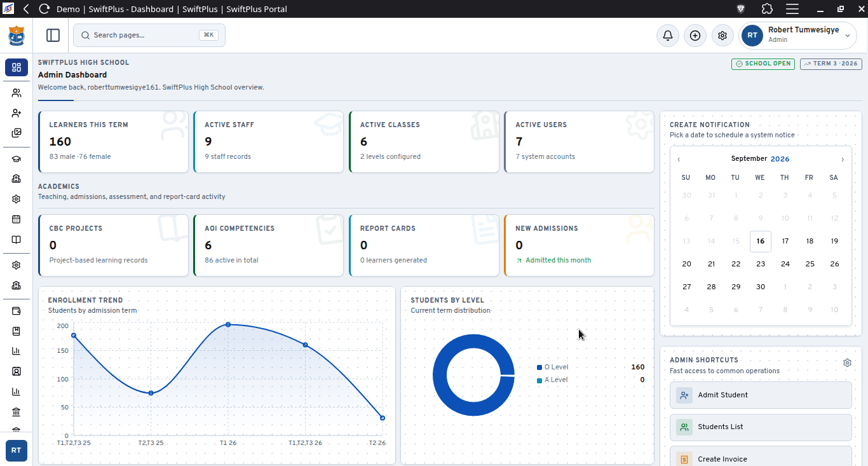Click the plus circle quick-add icon
The height and width of the screenshot is (466, 868).
click(695, 36)
